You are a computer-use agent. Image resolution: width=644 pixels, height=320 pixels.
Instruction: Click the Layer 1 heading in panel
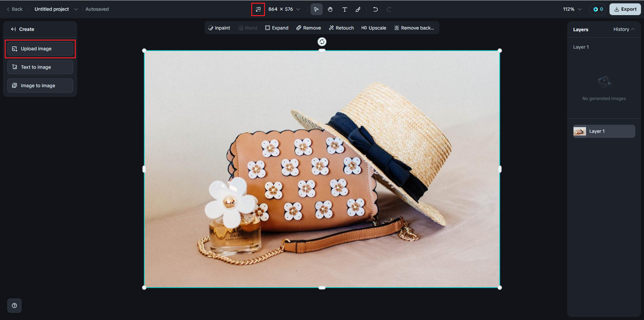581,47
